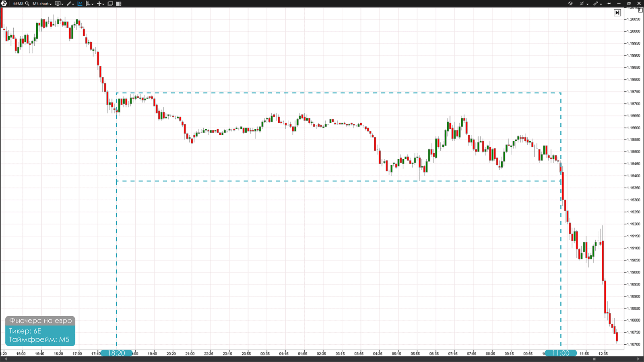Click the instrument search magnifier icon
The height and width of the screenshot is (362, 644).
pos(27,4)
